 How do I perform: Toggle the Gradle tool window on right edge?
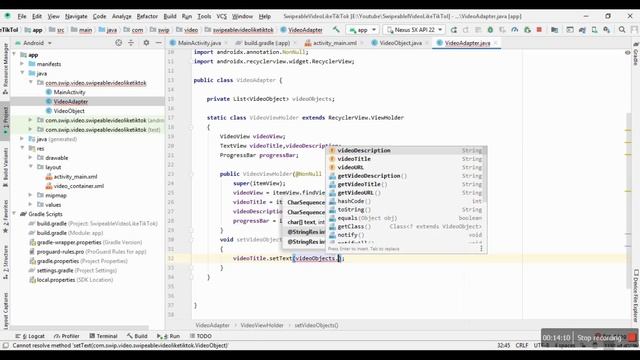tap(636, 53)
